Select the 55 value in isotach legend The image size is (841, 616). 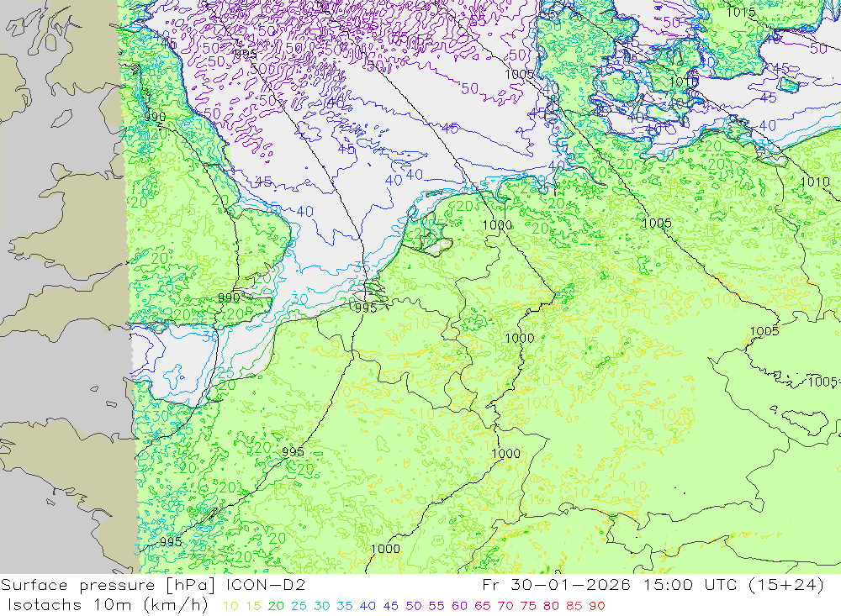tap(436, 606)
